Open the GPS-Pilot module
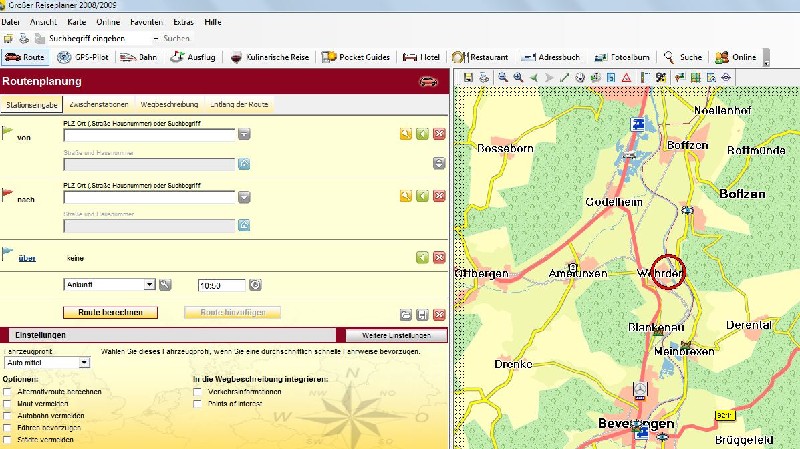Viewport: 800px width, 449px height. [x=82, y=57]
